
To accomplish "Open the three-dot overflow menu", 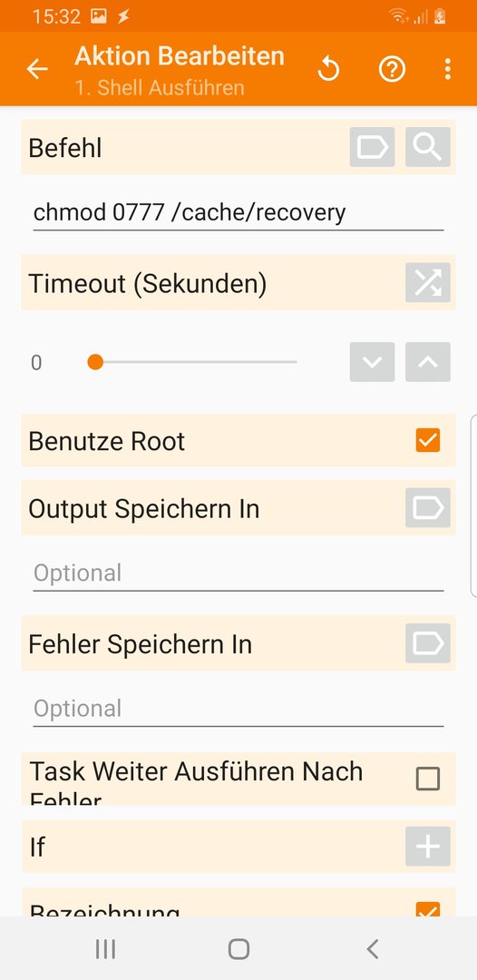I will [448, 69].
